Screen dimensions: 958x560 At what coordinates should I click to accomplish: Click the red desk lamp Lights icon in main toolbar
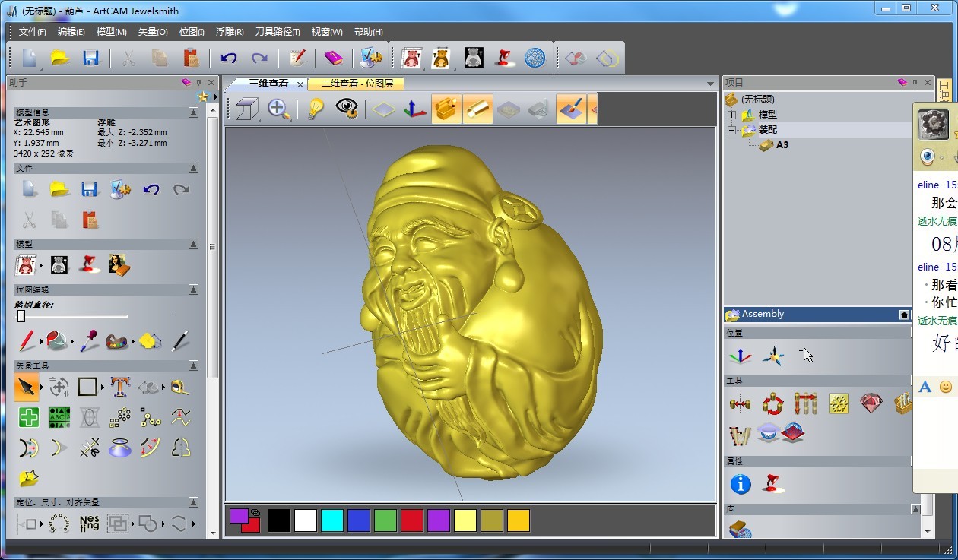[x=503, y=58]
